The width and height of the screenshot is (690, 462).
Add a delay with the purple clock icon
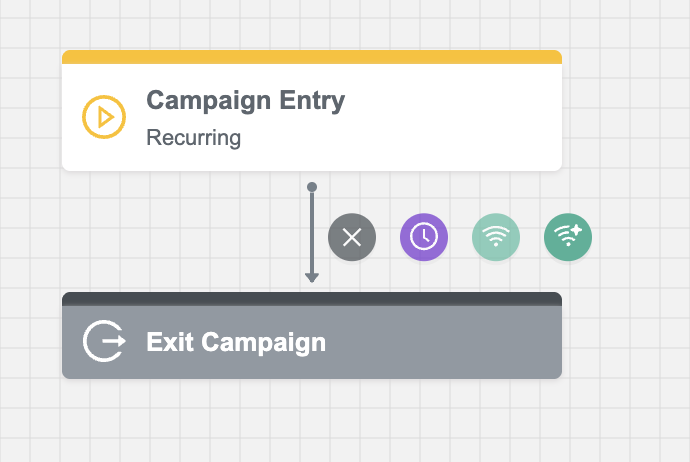pyautogui.click(x=424, y=237)
